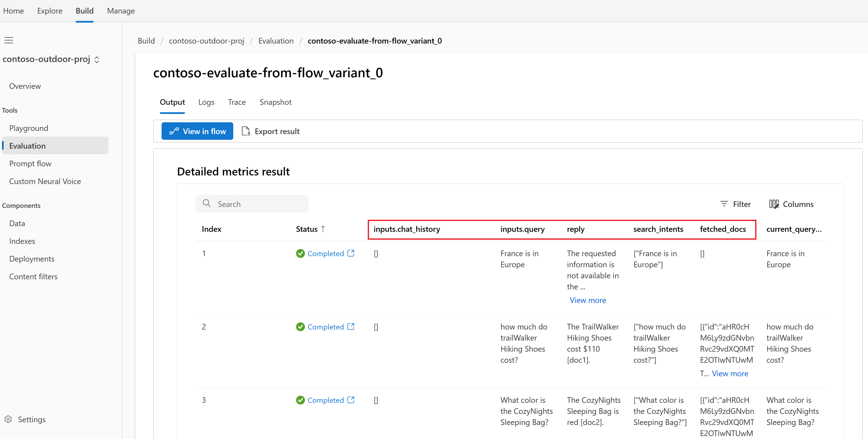Click the reply cell 'The TrailWalker Hiking Shoes cost $110'
The image size is (868, 439).
(x=593, y=343)
